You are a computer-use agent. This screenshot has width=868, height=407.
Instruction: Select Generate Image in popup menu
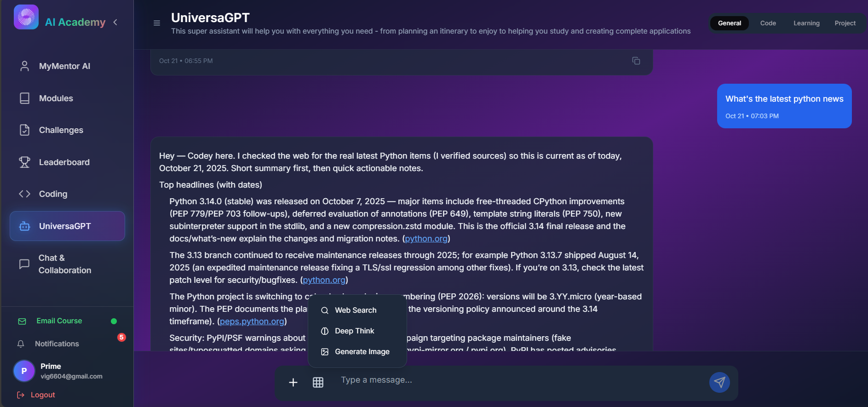tap(362, 352)
